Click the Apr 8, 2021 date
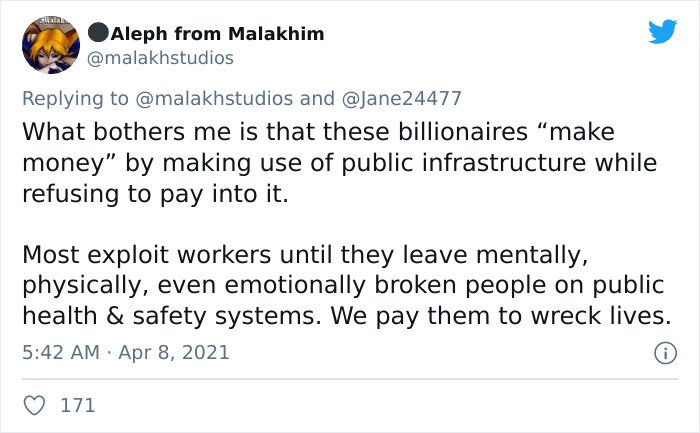Image resolution: width=700 pixels, height=433 pixels. click(174, 352)
